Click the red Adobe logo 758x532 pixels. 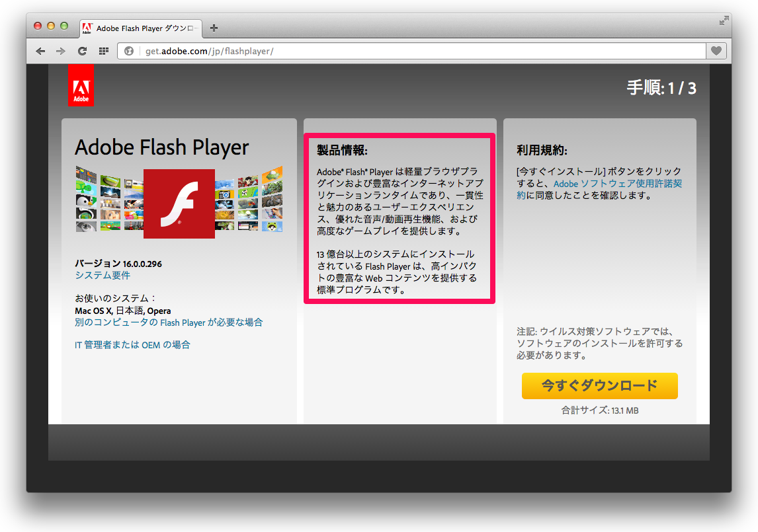(x=81, y=85)
